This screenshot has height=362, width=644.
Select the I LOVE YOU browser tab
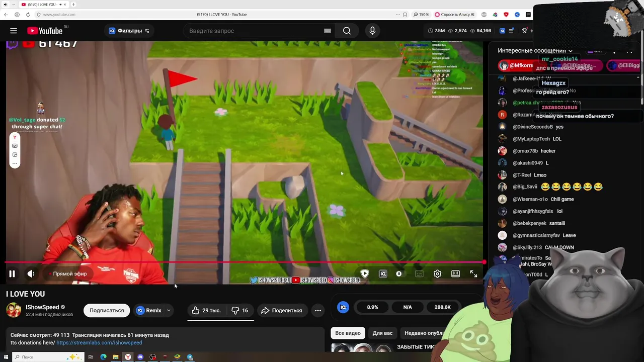click(x=43, y=5)
